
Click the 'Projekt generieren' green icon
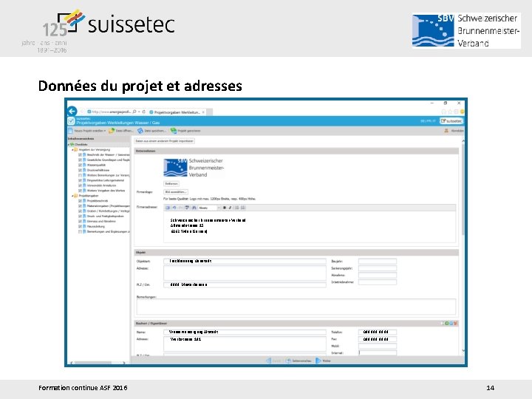pyautogui.click(x=174, y=131)
